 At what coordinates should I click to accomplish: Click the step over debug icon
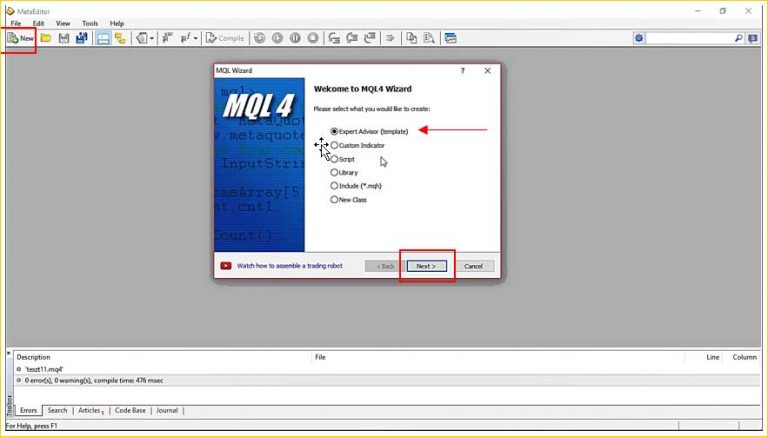coord(352,38)
